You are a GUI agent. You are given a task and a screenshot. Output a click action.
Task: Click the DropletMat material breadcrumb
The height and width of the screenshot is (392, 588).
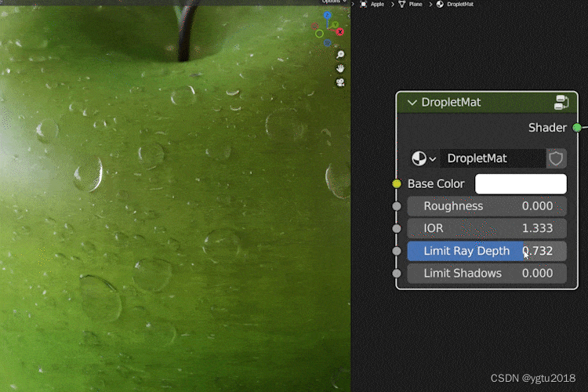click(456, 4)
